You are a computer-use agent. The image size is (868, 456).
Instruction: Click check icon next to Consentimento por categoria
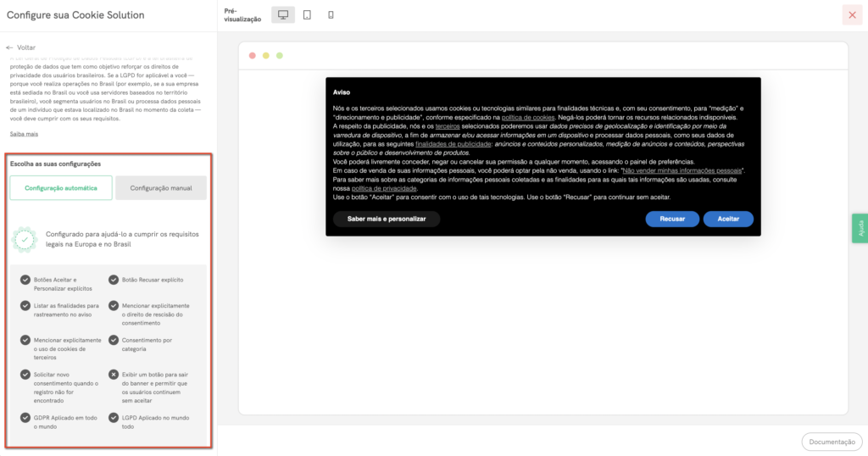coord(114,340)
